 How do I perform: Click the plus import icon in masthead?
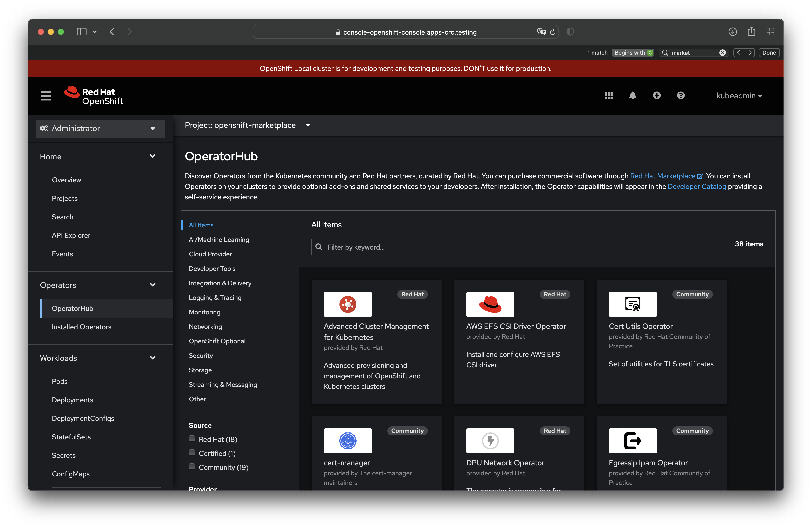(x=657, y=96)
